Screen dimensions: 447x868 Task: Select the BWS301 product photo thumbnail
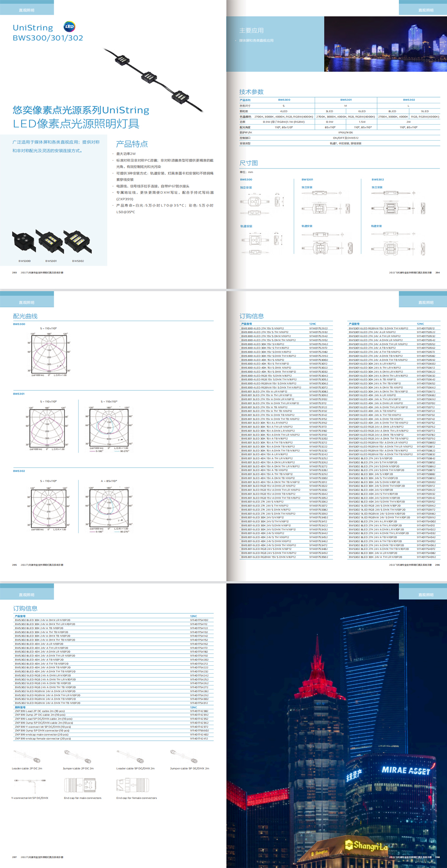(x=51, y=241)
